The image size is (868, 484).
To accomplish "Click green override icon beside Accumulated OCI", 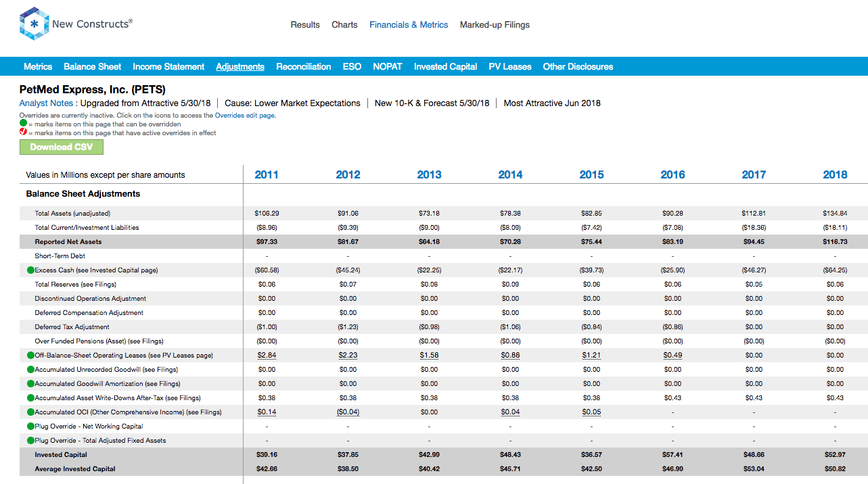I will tap(30, 412).
